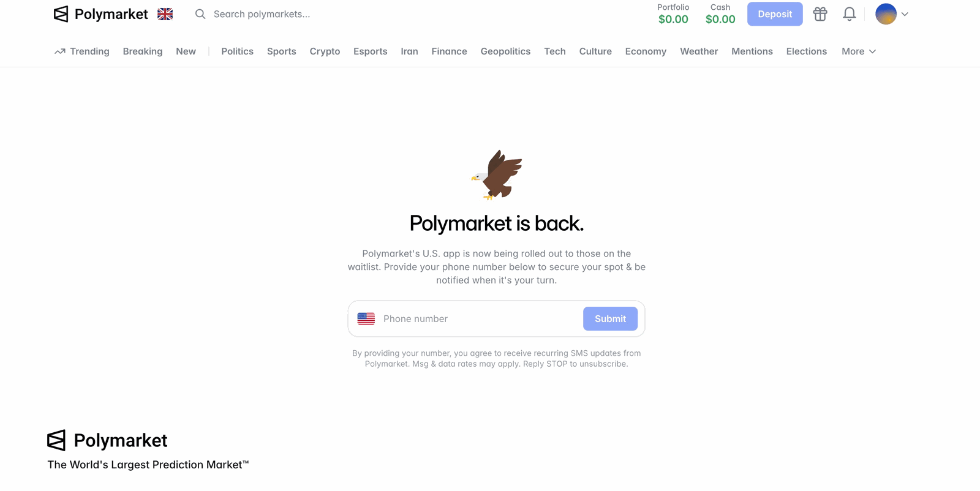Click the Trending arrow icon
The image size is (980, 491).
pyautogui.click(x=59, y=51)
